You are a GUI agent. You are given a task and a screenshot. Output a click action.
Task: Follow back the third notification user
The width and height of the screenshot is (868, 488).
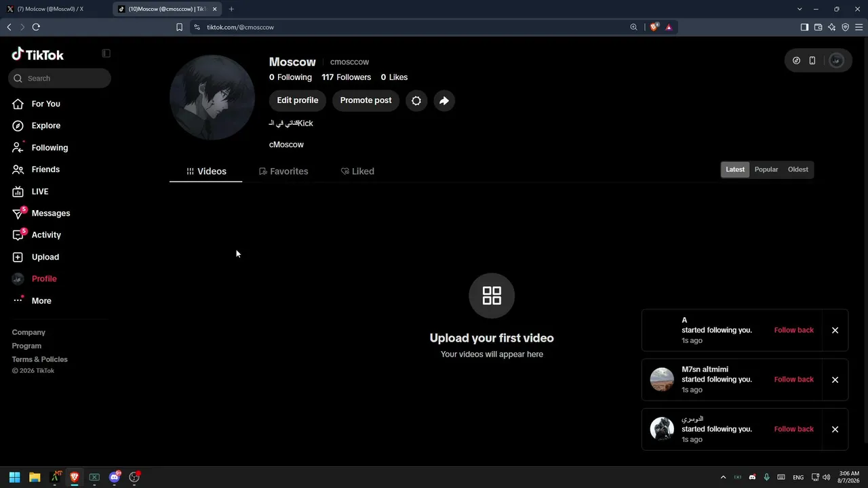pyautogui.click(x=794, y=429)
